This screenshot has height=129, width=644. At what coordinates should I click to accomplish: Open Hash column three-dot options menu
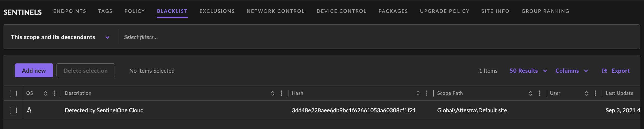427,93
